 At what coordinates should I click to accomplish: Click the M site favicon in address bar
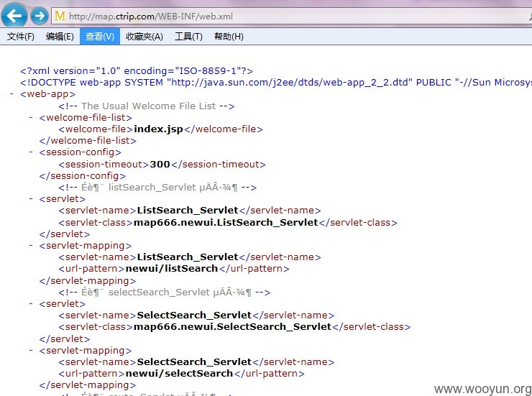tap(60, 16)
